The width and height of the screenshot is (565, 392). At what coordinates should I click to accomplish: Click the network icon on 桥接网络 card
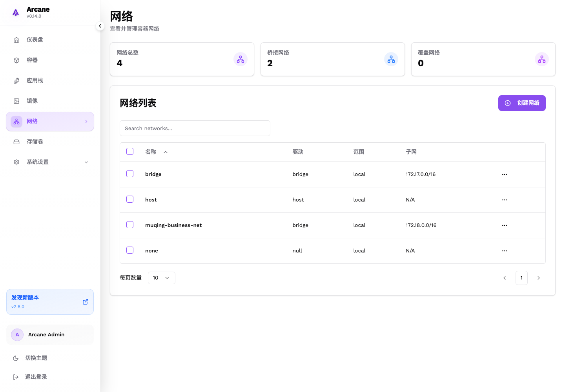391,59
